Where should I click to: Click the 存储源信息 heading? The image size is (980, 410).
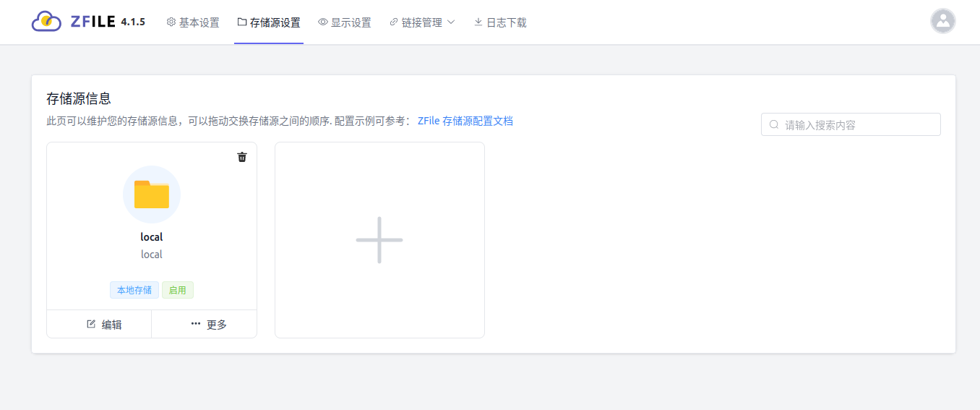[x=78, y=99]
